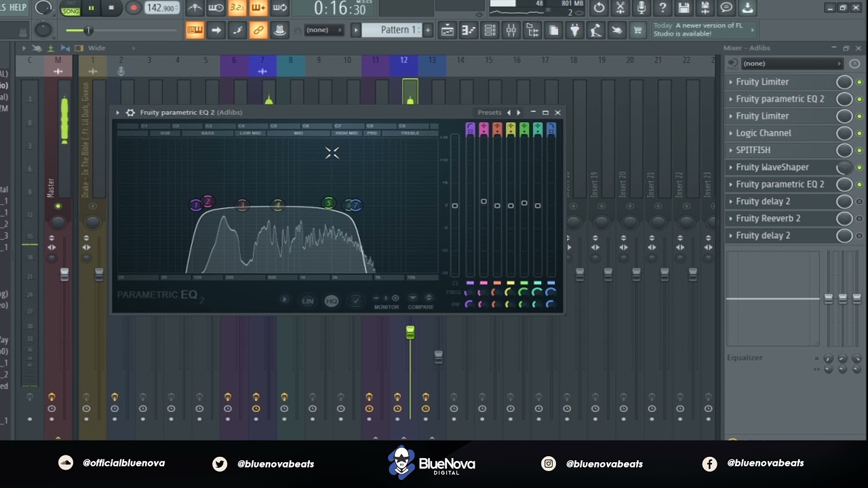Image resolution: width=868 pixels, height=488 pixels.
Task: Open the HELP menu
Action: [18, 7]
